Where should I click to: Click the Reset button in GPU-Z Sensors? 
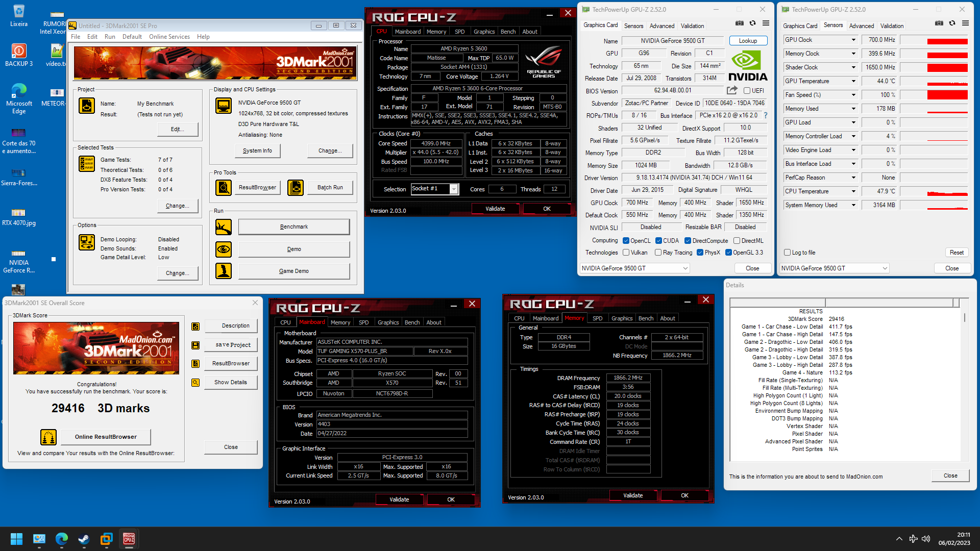coord(957,253)
